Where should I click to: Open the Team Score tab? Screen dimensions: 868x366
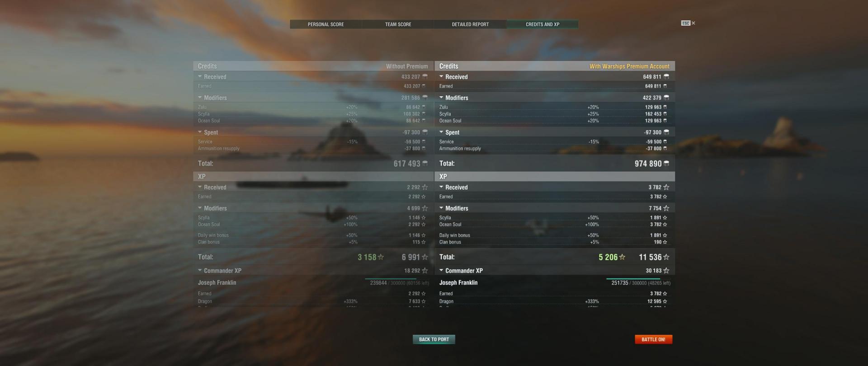coord(398,24)
